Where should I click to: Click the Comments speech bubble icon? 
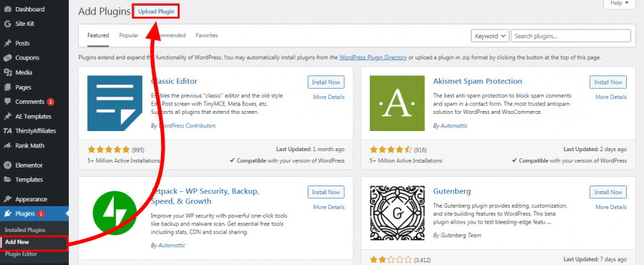tap(7, 102)
